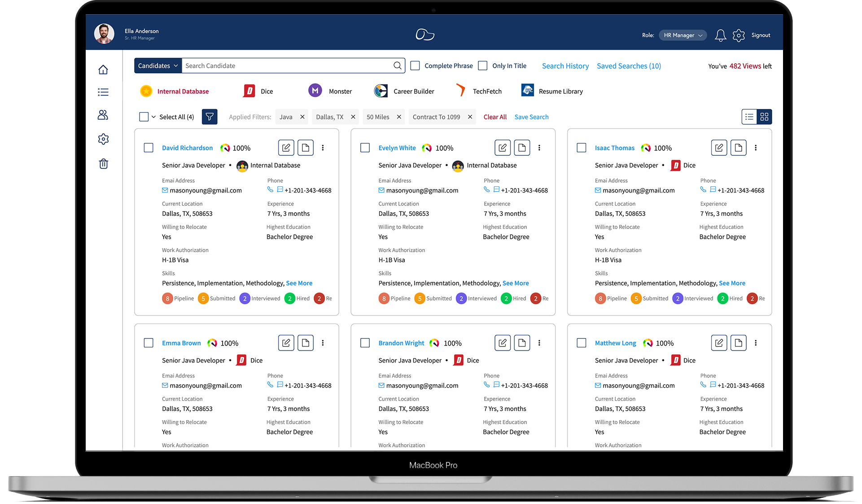Select the candidates sidebar icon

(x=103, y=115)
